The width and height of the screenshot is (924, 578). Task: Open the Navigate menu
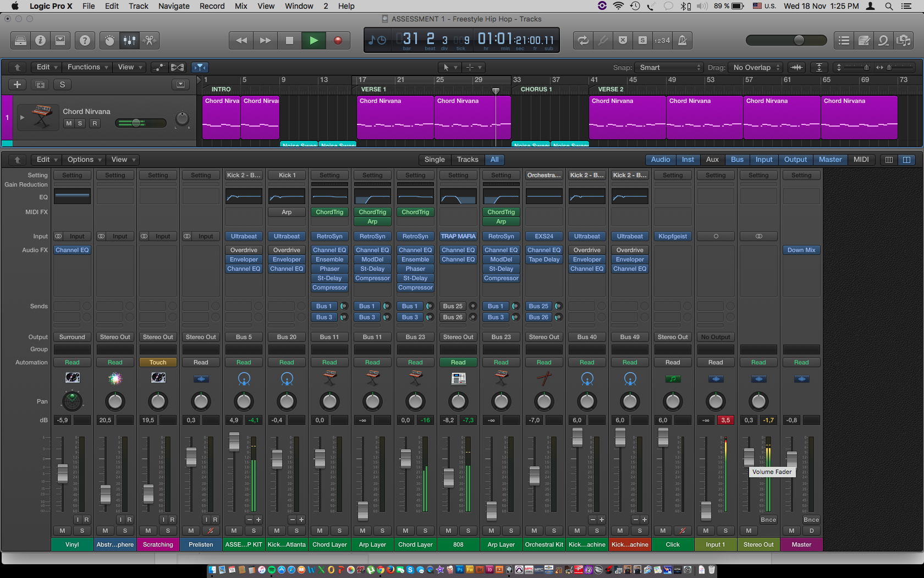pos(174,6)
